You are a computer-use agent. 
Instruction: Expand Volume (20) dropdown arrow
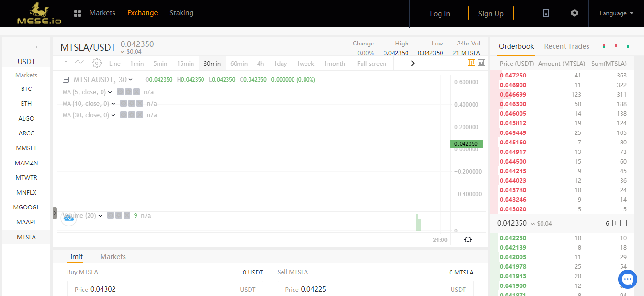pyautogui.click(x=101, y=215)
